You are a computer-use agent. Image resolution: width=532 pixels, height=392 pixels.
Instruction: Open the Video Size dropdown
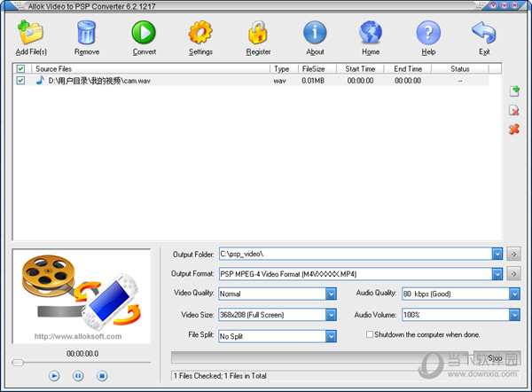[x=331, y=315]
